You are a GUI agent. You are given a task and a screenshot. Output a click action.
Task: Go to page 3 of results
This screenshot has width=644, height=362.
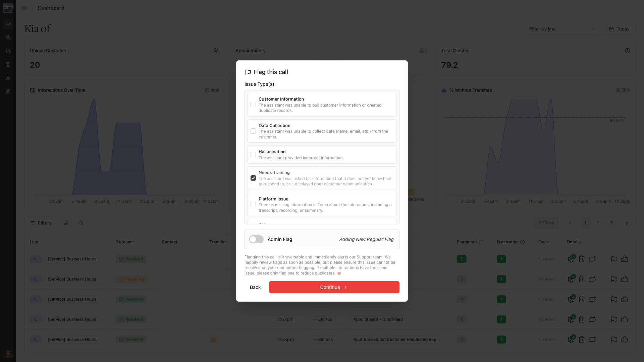(611, 223)
